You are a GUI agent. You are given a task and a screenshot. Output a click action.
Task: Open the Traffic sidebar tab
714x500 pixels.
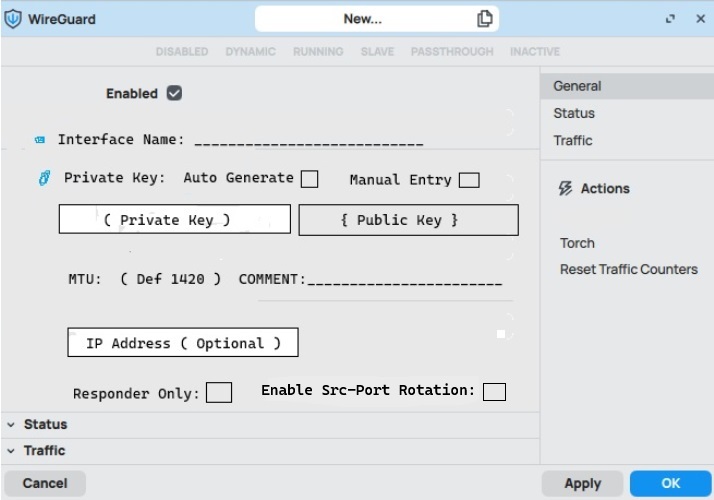point(573,140)
